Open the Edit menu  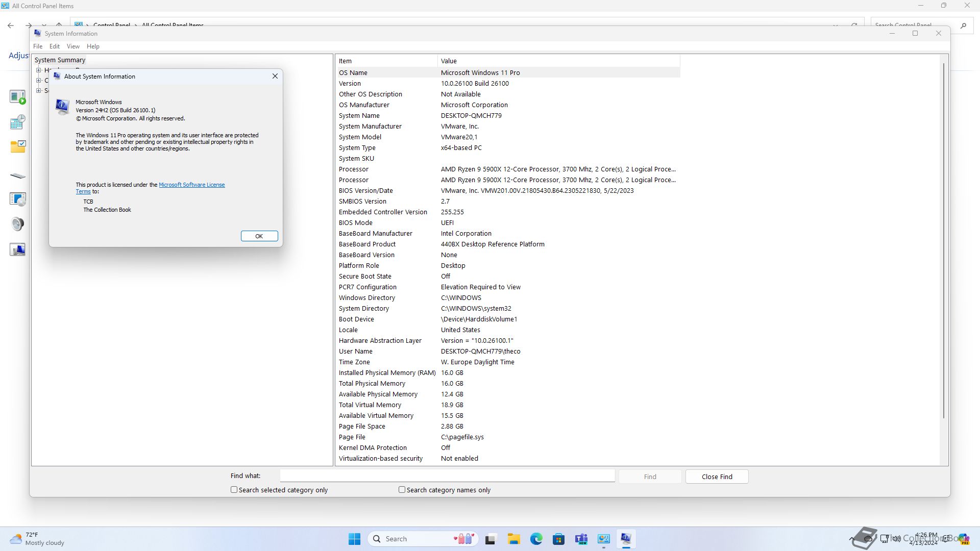(x=55, y=46)
